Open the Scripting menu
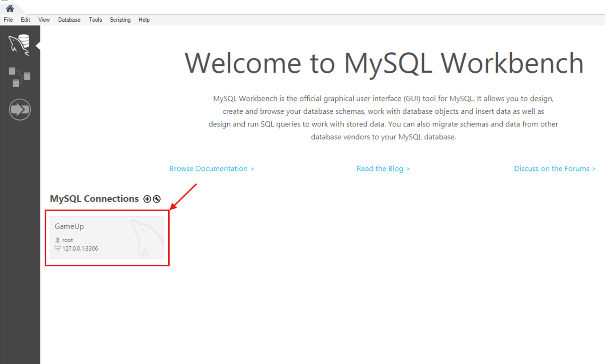605x364 pixels. click(120, 20)
